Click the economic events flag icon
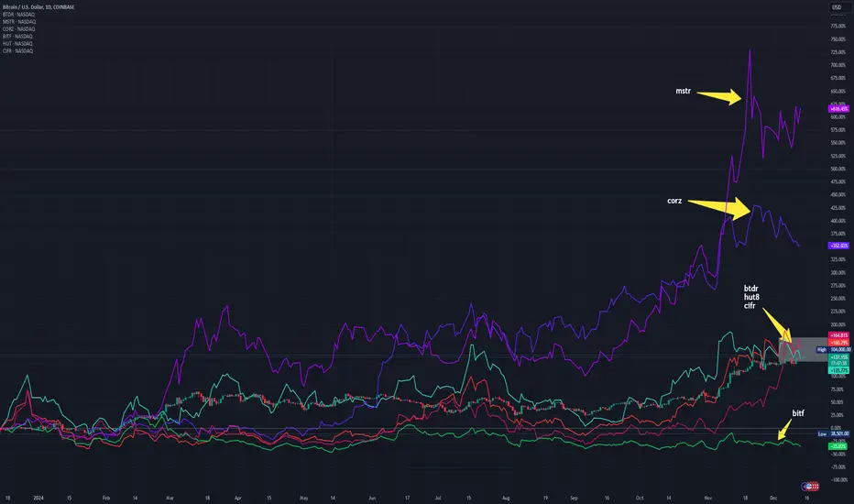 (x=810, y=486)
